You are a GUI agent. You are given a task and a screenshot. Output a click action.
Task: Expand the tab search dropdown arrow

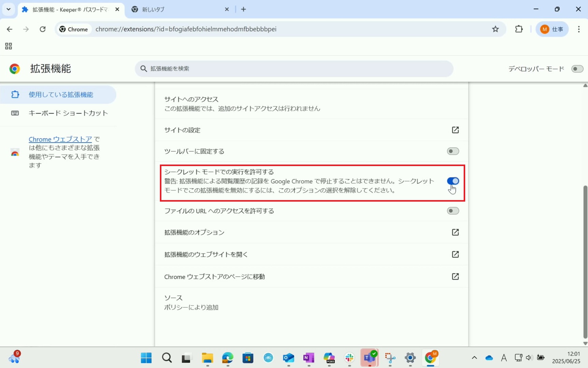click(9, 9)
